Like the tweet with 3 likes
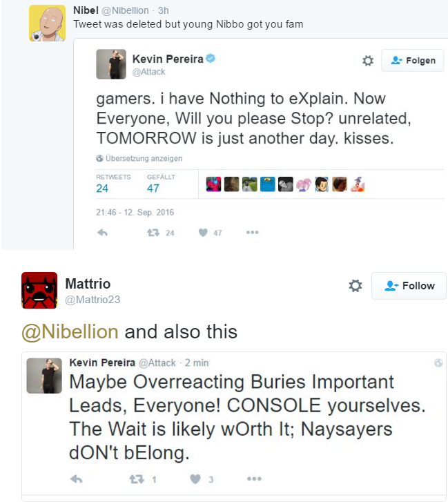This screenshot has width=448, height=502. tap(195, 479)
